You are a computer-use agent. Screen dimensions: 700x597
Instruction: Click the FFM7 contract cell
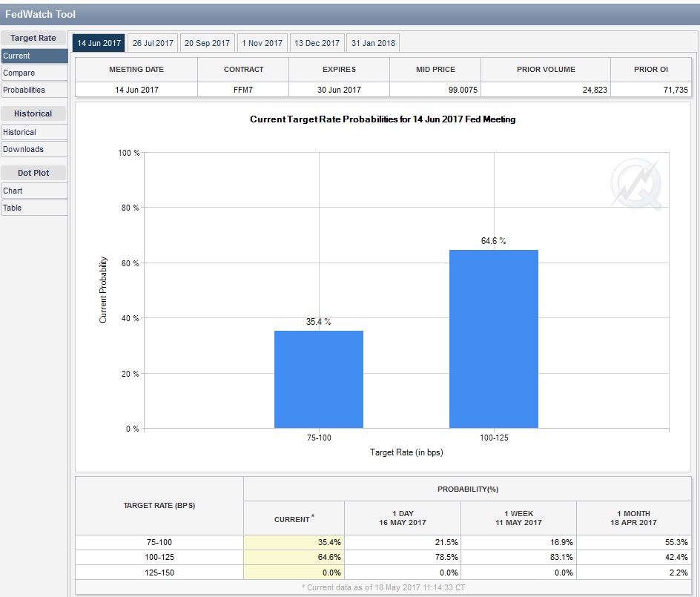tap(243, 90)
